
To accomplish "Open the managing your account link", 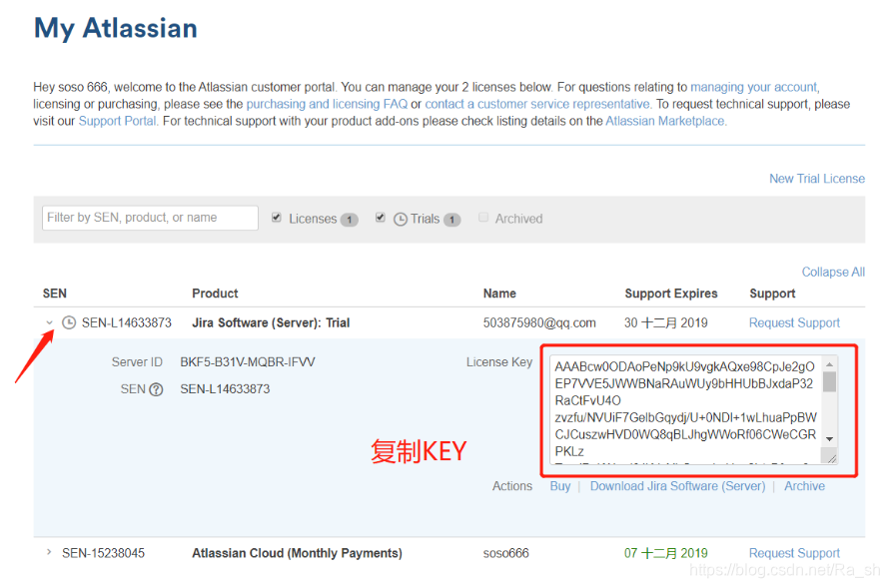I will (754, 87).
